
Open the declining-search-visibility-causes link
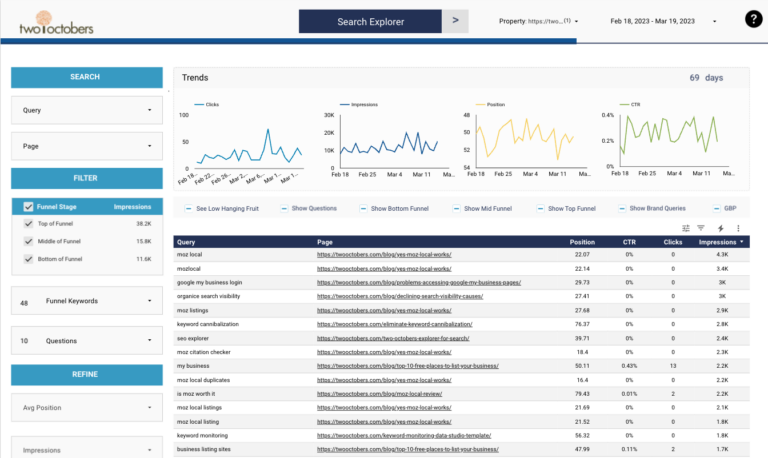(x=400, y=296)
